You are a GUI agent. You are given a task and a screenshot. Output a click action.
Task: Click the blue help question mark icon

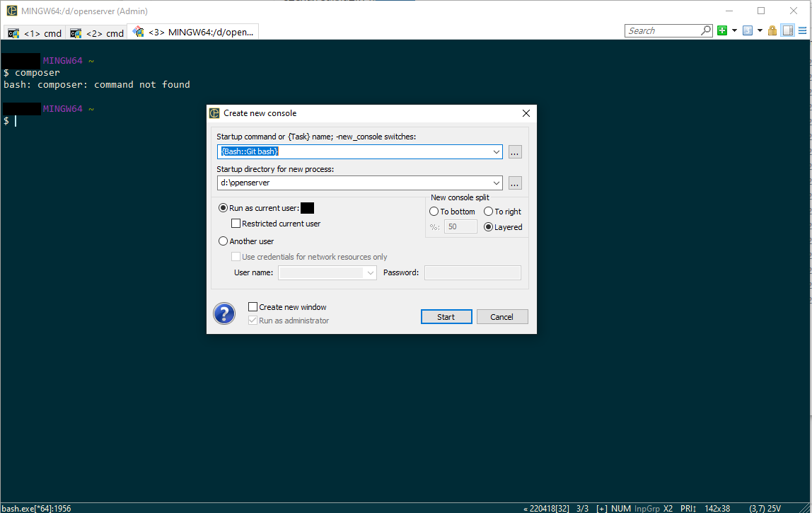pyautogui.click(x=224, y=313)
